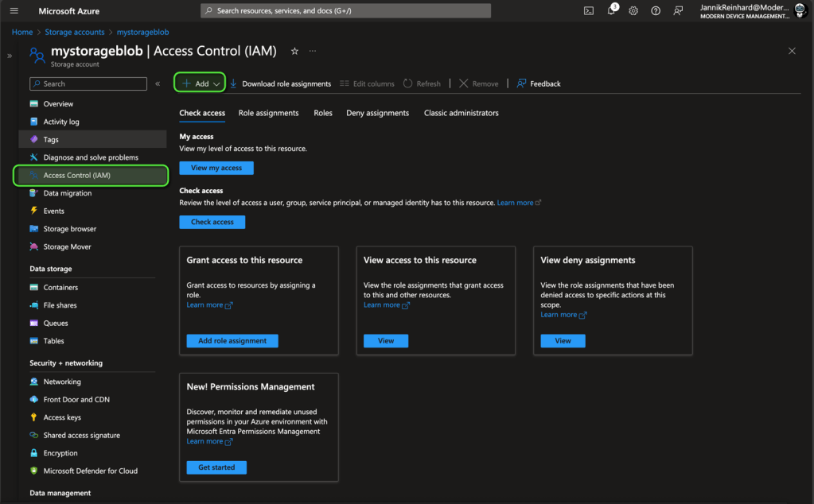The height and width of the screenshot is (504, 814).
Task: Click the Add role assignment button
Action: (232, 341)
